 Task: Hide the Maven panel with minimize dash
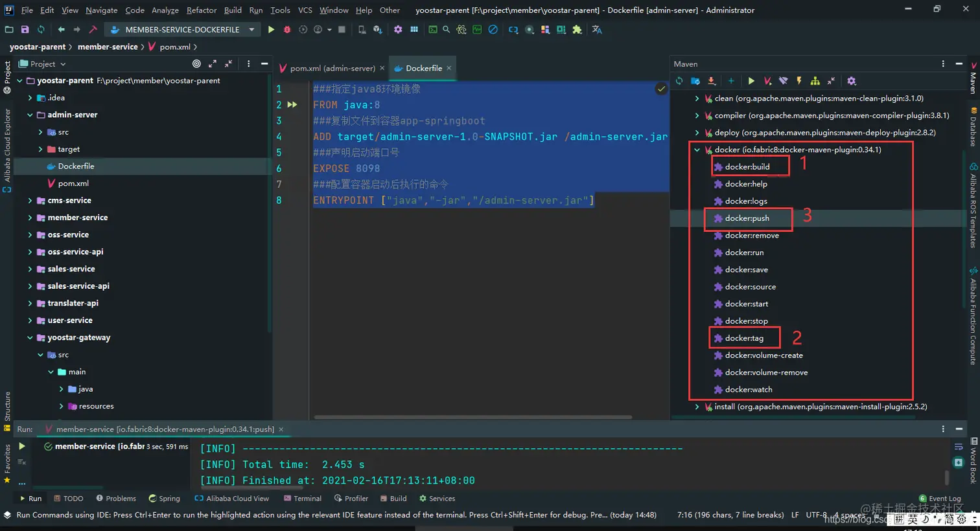pyautogui.click(x=959, y=63)
